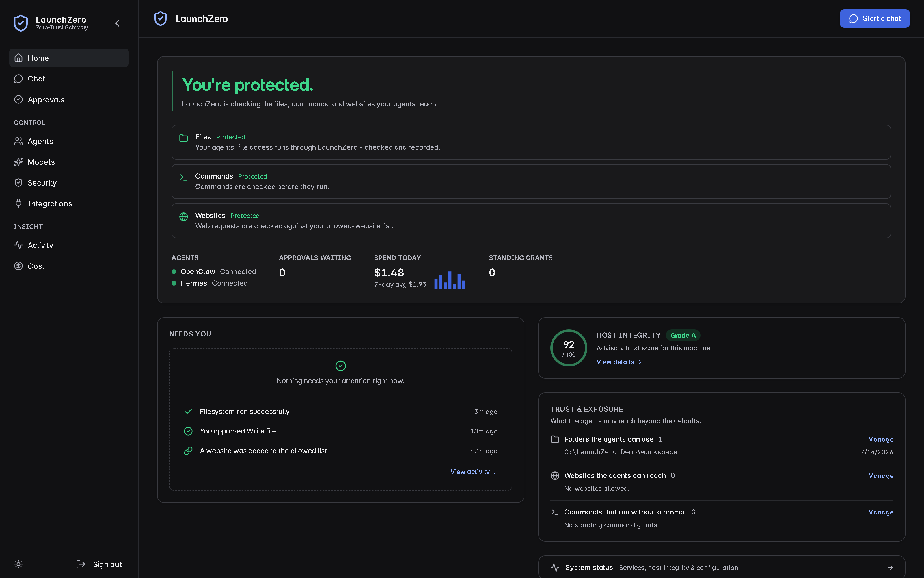The width and height of the screenshot is (924, 578).
Task: Collapse the sidebar with the chevron arrow
Action: tap(117, 23)
